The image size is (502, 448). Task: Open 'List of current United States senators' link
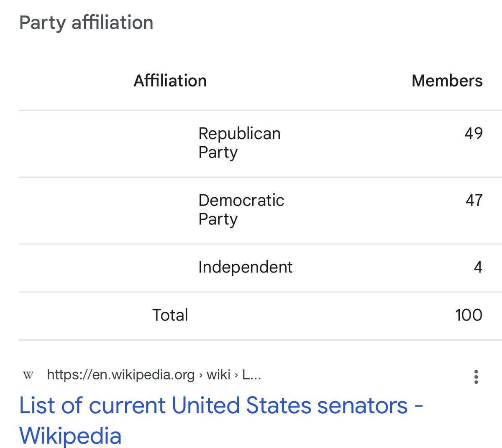click(x=221, y=420)
